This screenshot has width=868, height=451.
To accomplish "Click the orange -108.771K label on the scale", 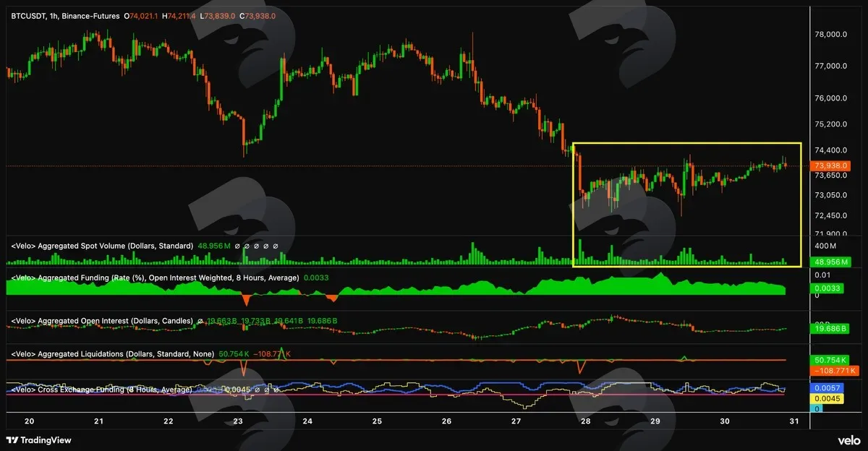I will tap(834, 370).
